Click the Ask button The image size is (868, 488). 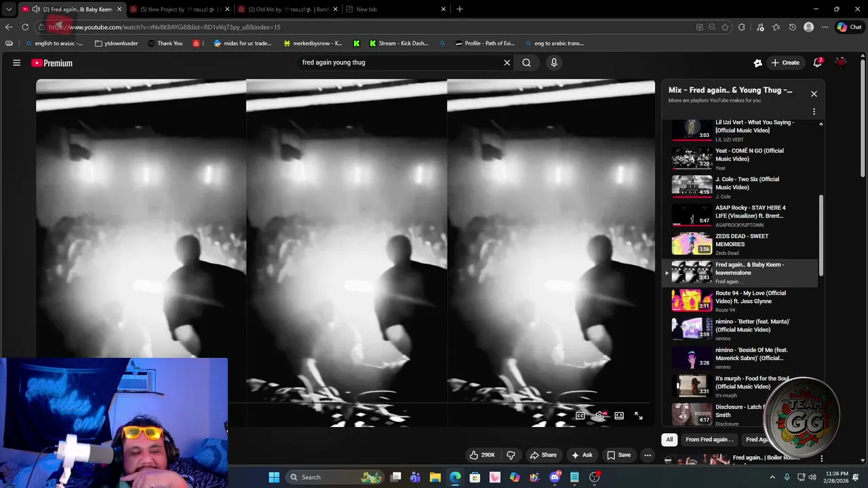582,455
